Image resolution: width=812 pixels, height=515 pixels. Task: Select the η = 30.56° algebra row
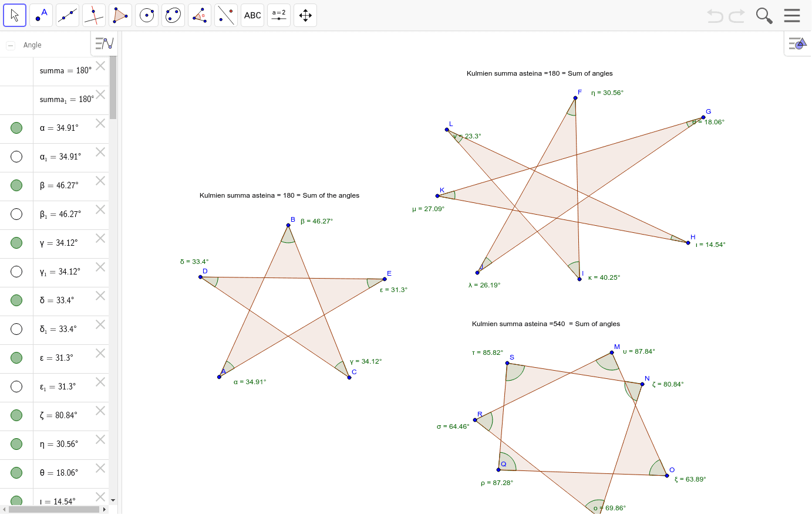55,445
